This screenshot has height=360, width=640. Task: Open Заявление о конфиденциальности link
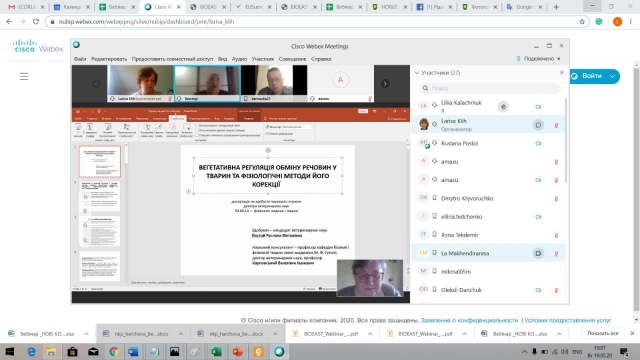pos(469,320)
